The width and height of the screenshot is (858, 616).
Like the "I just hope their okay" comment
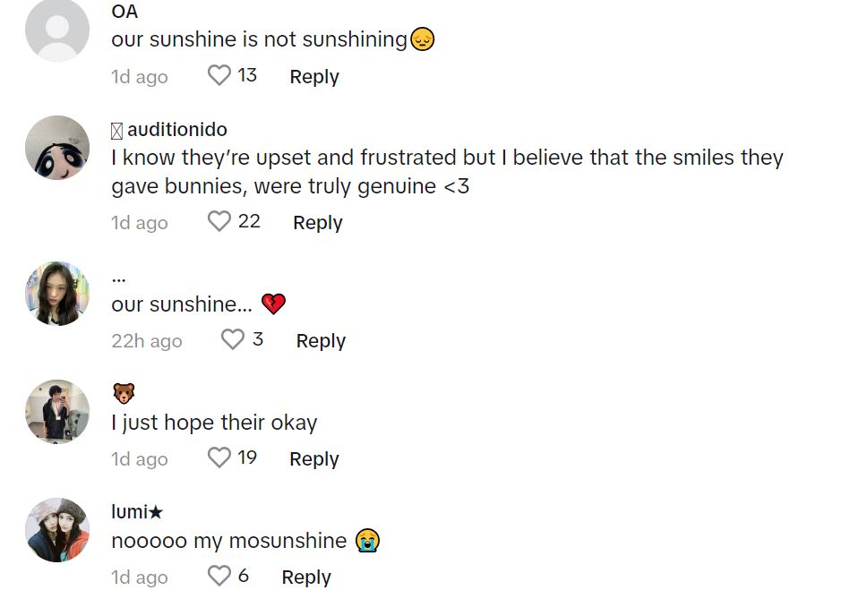click(219, 458)
